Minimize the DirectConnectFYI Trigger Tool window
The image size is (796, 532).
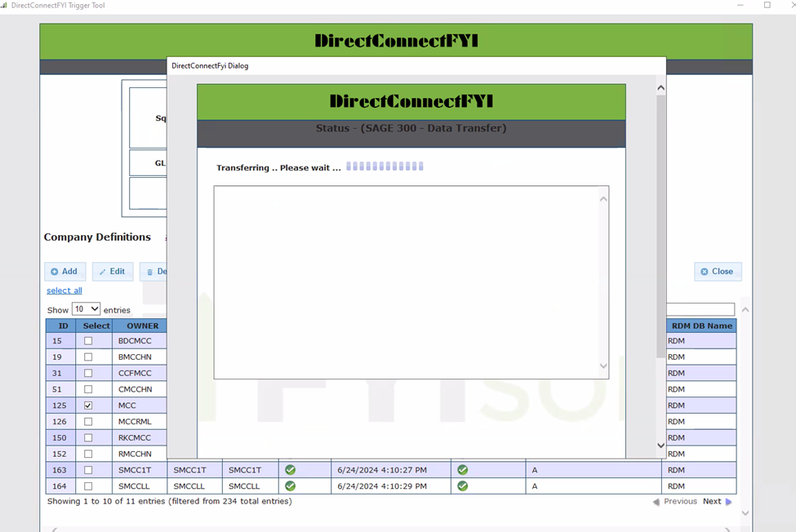click(740, 5)
